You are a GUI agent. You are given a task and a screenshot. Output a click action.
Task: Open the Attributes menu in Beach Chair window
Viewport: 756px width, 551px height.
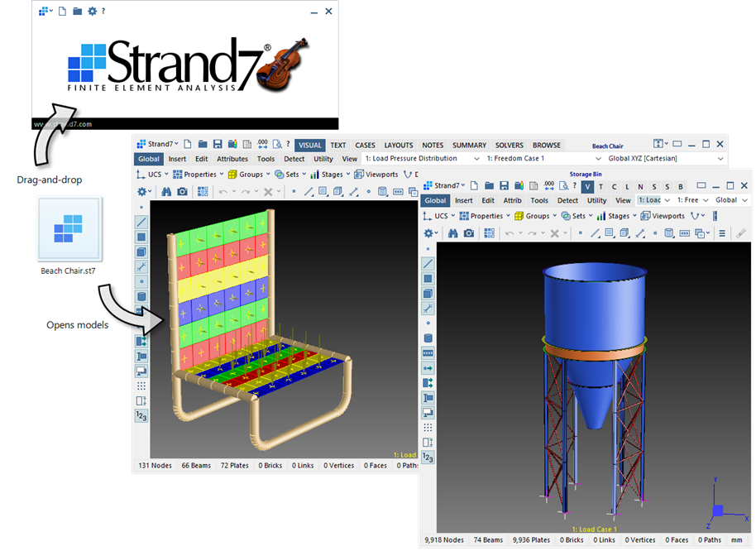pyautogui.click(x=232, y=159)
